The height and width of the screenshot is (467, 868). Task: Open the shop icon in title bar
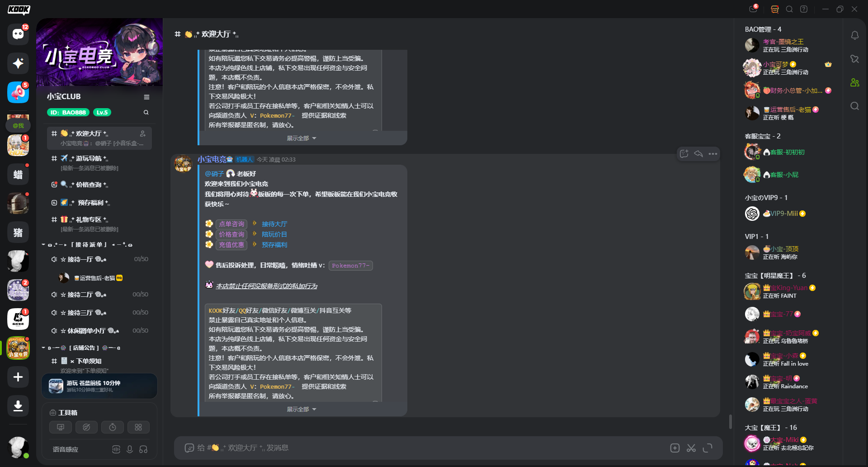pos(775,9)
